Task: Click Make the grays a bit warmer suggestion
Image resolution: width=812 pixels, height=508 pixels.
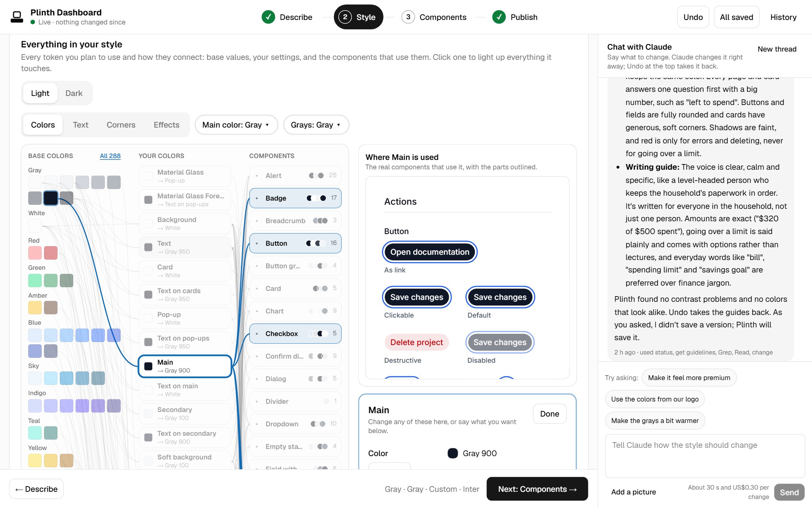Action: [x=654, y=420]
